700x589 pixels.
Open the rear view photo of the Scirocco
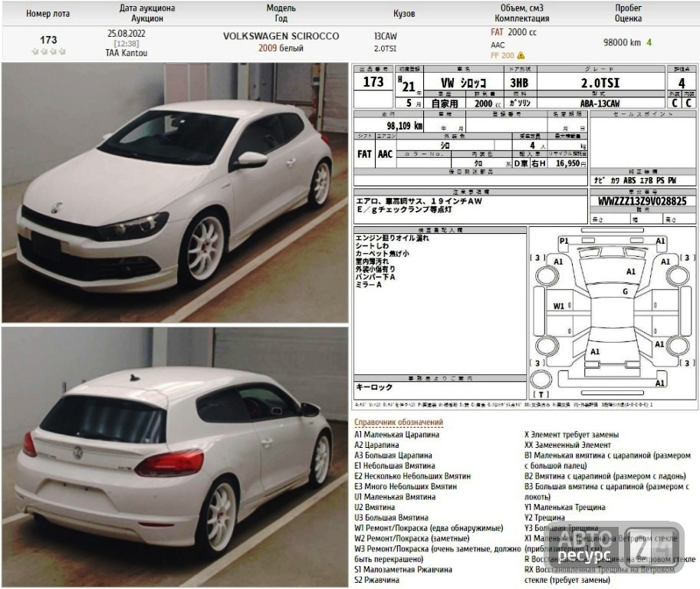(175, 457)
